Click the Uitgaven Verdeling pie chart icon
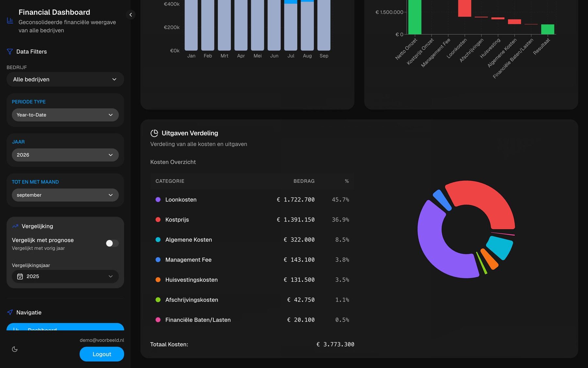Viewport: 588px width, 368px height. click(154, 133)
